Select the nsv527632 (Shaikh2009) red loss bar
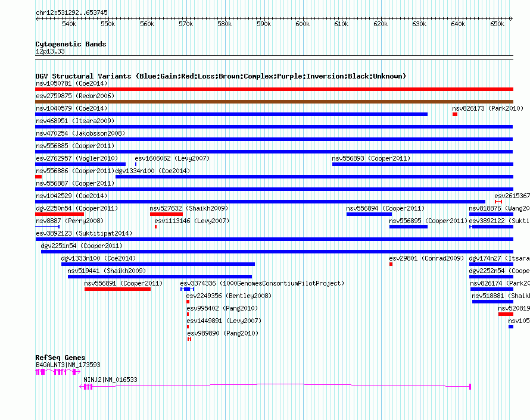The height and width of the screenshot is (420, 530). tap(166, 214)
